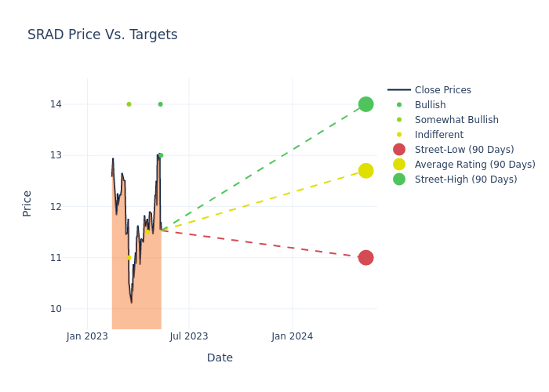Click the Date x-axis title
549x392 pixels.
[220, 358]
